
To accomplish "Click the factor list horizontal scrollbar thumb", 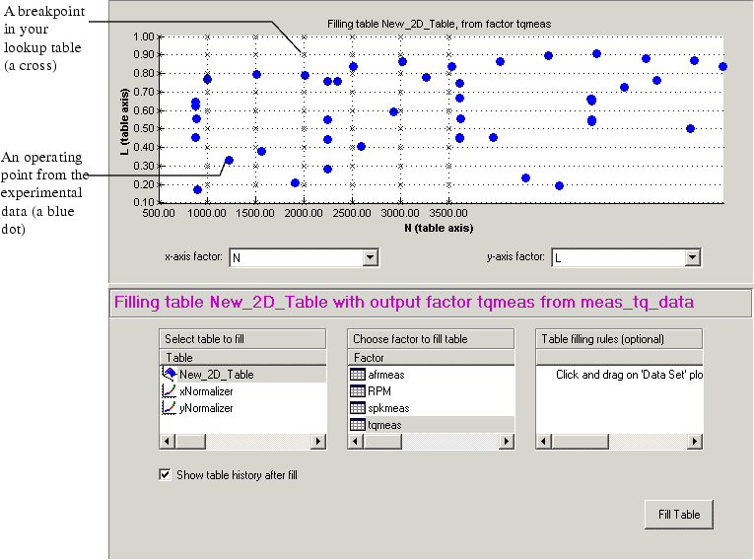I will click(382, 441).
